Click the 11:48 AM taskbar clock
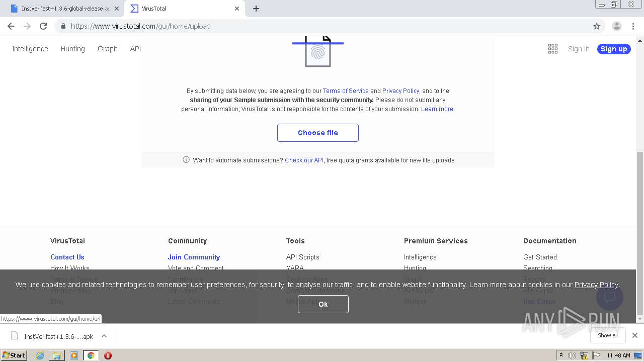 (618, 355)
